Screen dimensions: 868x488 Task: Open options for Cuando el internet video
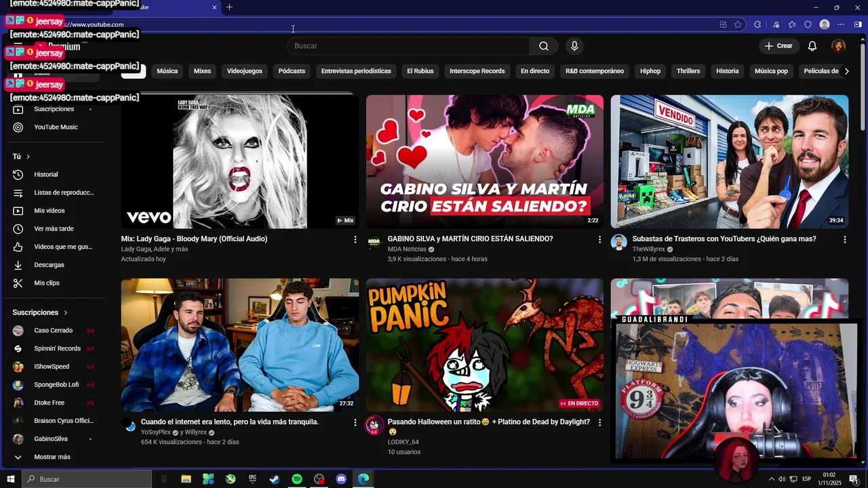pos(355,422)
